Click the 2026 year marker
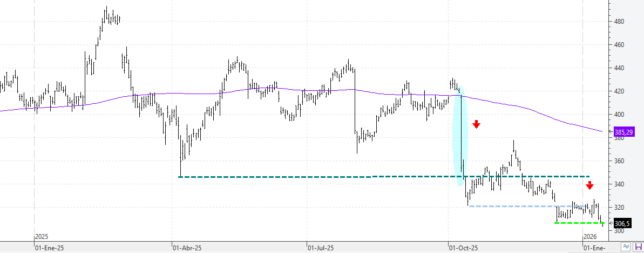Screen dimensions: 644x253 pos(590,237)
